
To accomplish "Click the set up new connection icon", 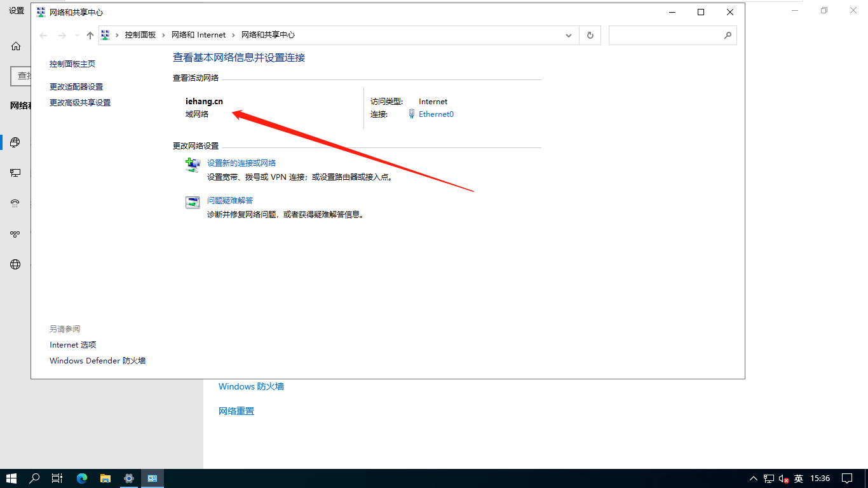I will point(193,165).
